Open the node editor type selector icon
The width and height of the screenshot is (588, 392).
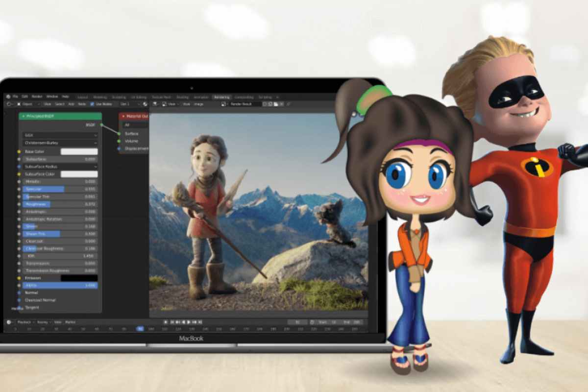pos(9,104)
